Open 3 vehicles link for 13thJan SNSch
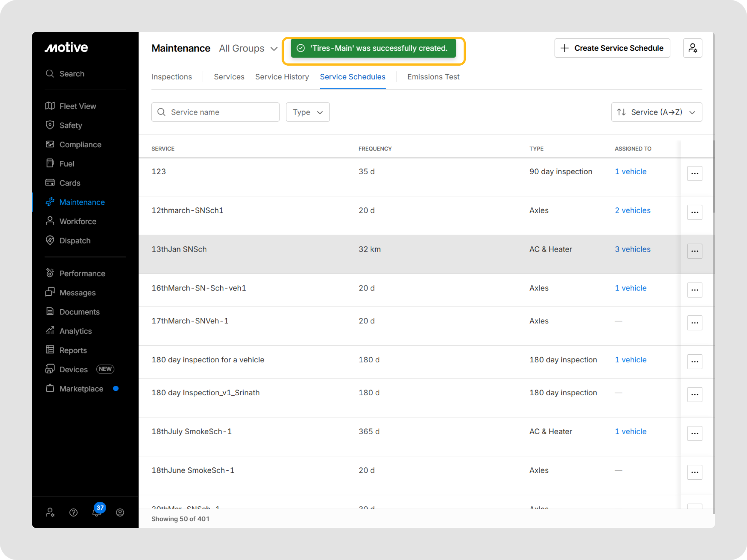Image resolution: width=747 pixels, height=560 pixels. 632,249
